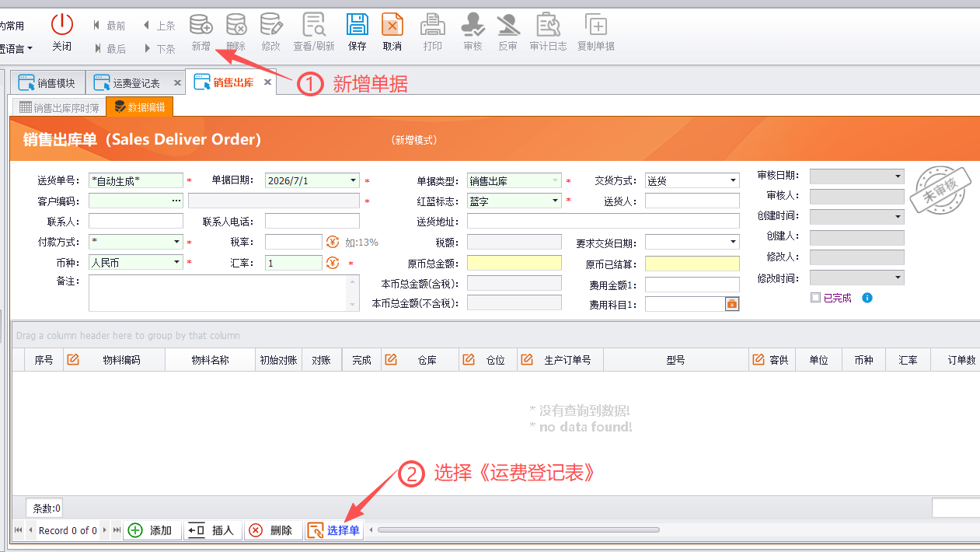Open the 币种 currency dropdown
The width and height of the screenshot is (980, 552).
coord(176,263)
